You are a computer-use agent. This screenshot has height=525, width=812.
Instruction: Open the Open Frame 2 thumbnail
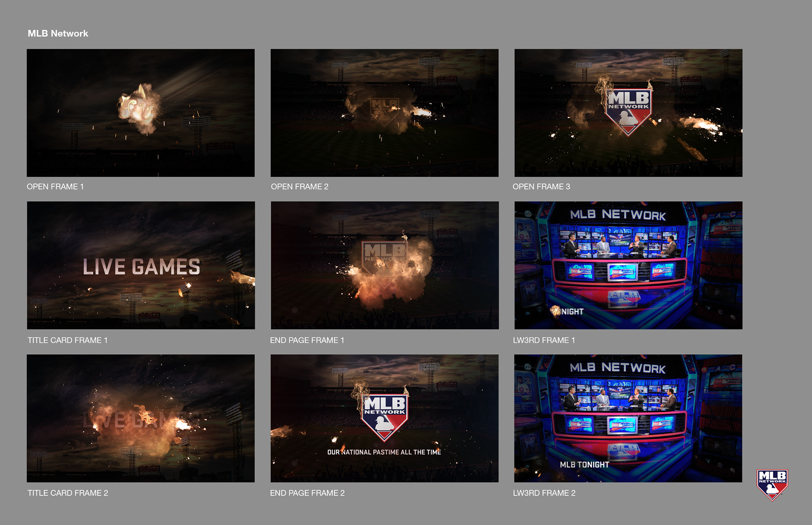pyautogui.click(x=384, y=113)
